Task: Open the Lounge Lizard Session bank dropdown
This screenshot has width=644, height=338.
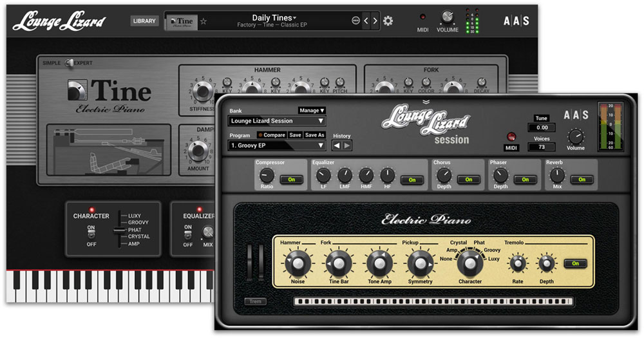Action: pos(277,121)
